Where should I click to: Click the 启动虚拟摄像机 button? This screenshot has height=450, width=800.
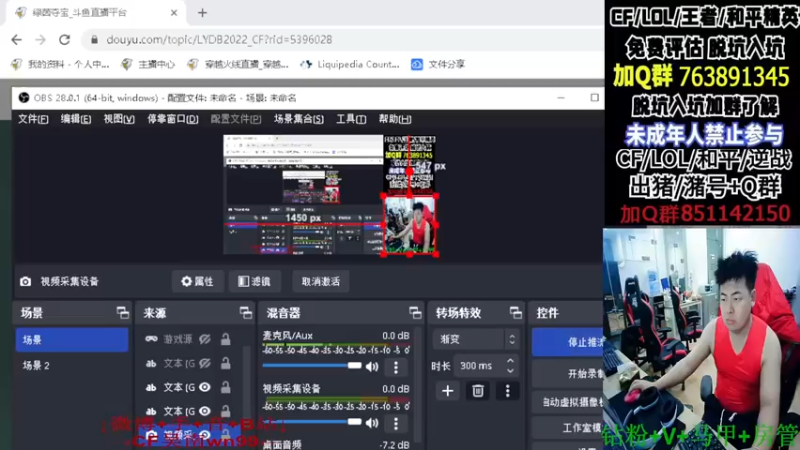coord(567,402)
